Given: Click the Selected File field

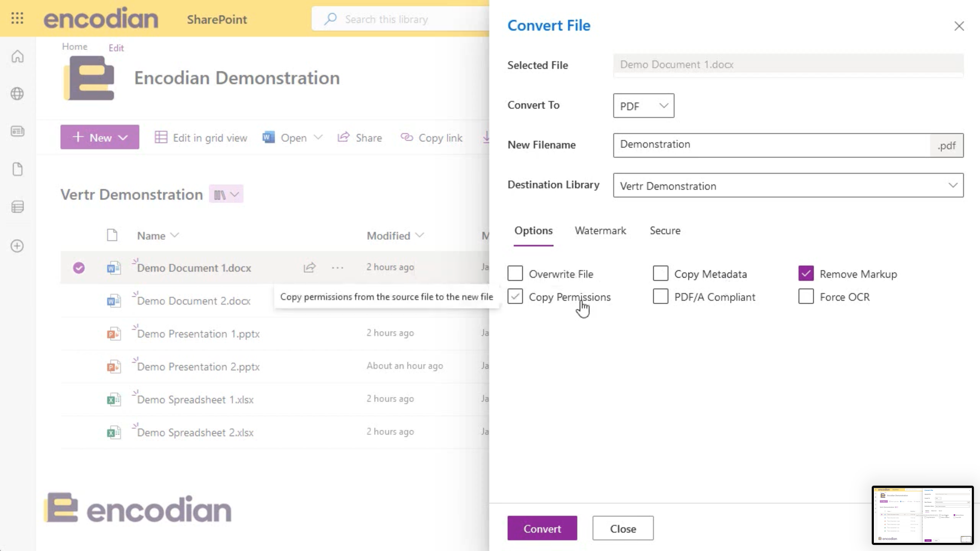Looking at the screenshot, I should tap(788, 65).
